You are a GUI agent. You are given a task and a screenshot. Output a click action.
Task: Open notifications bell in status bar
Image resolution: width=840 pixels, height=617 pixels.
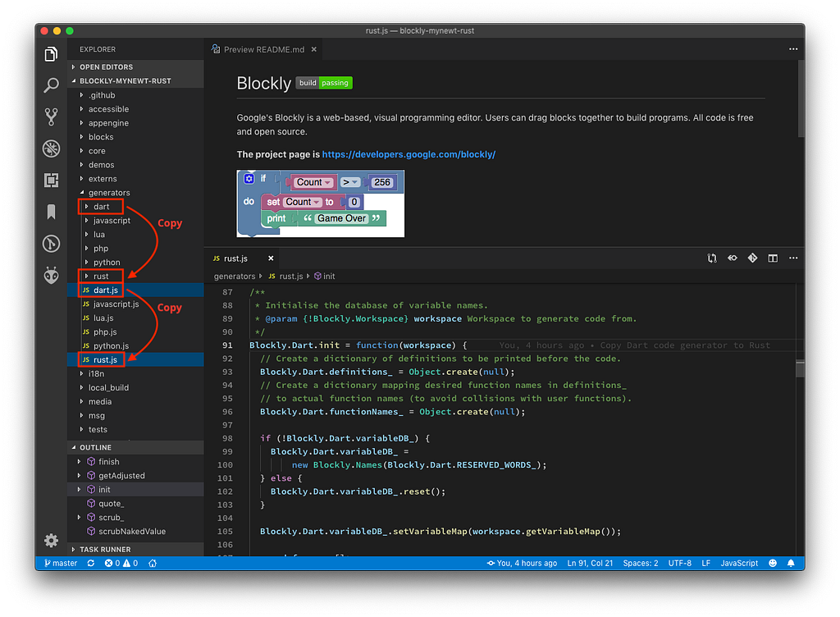(791, 563)
